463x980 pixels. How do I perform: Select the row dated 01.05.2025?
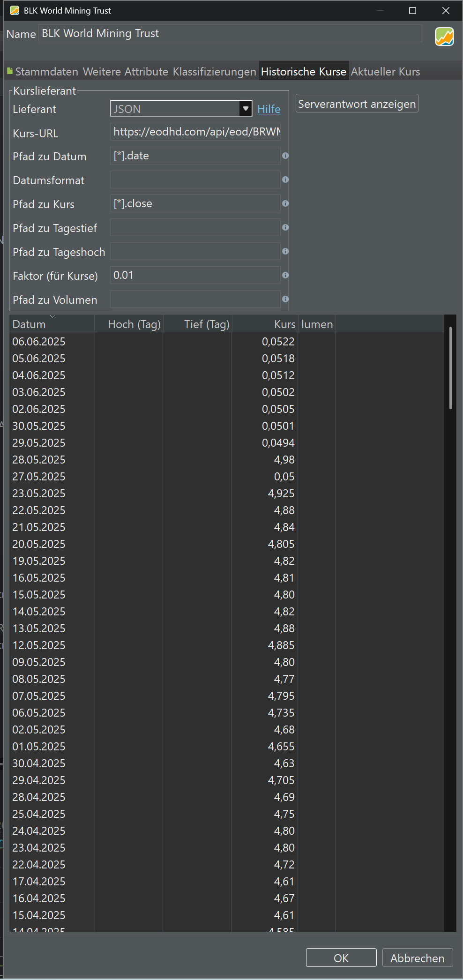pyautogui.click(x=227, y=747)
